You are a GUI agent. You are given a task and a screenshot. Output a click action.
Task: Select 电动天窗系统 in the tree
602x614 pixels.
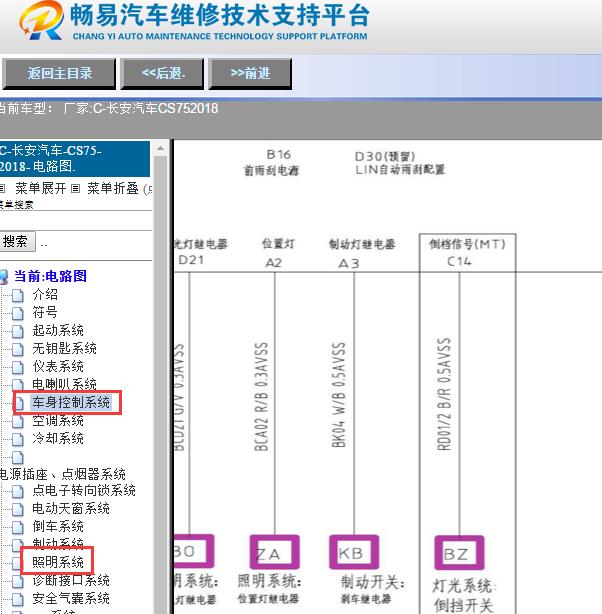click(x=71, y=509)
